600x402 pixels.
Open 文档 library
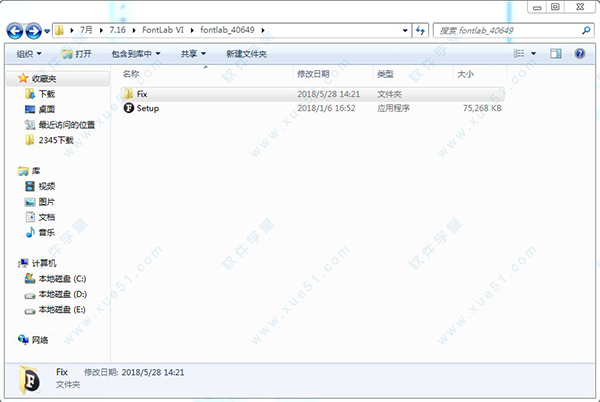point(47,217)
